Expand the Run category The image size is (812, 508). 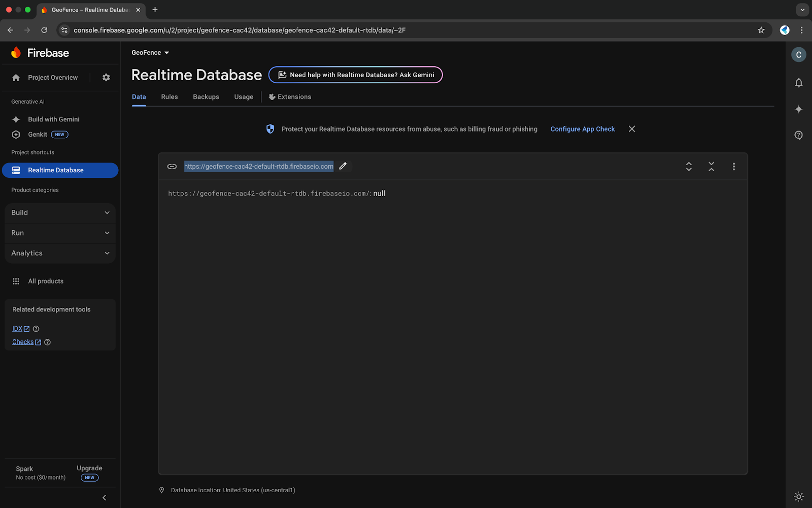60,233
